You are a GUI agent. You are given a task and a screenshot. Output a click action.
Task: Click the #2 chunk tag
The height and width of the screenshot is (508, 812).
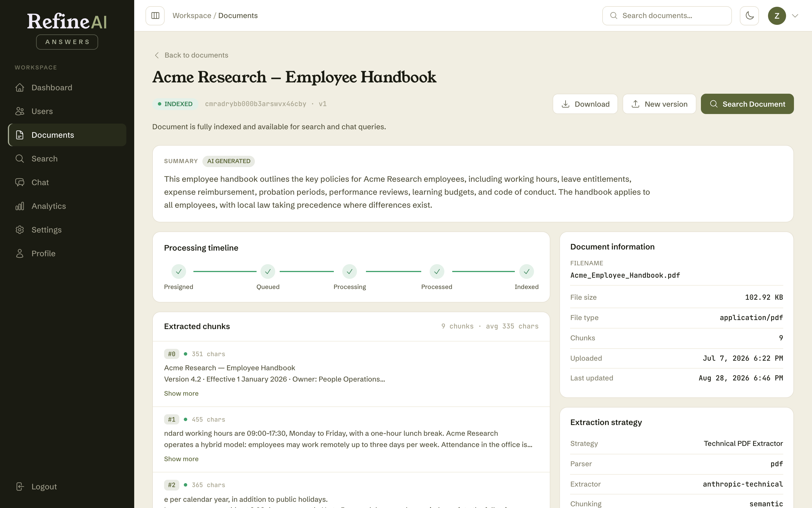tap(171, 485)
